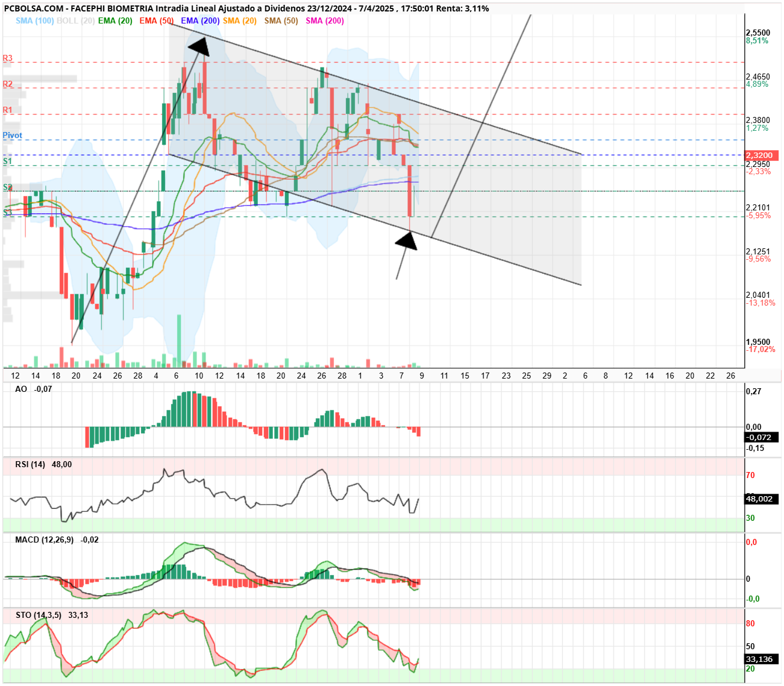The width and height of the screenshot is (784, 686).
Task: Click the R3 resistance level label
Action: point(8,58)
